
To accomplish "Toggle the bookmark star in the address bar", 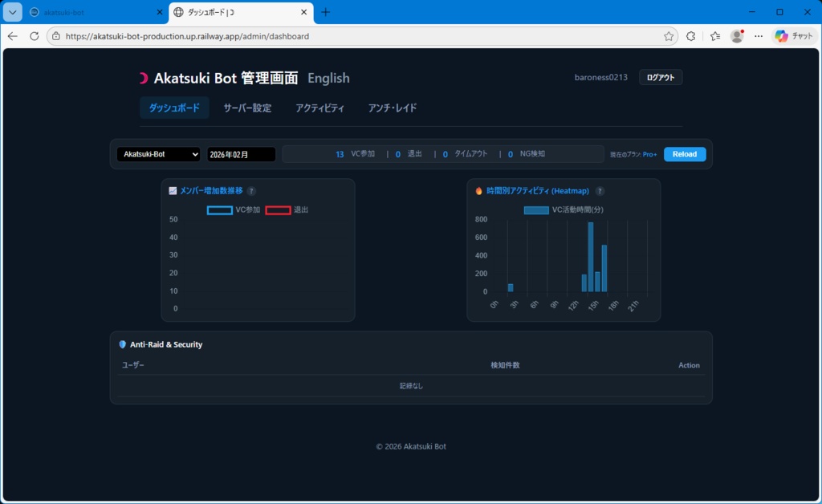I will tap(668, 36).
